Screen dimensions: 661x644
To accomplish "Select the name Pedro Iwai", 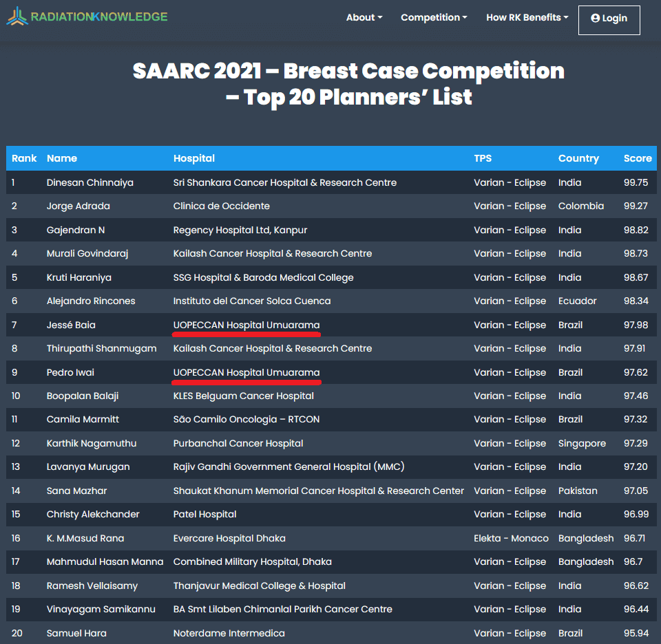I will click(70, 373).
